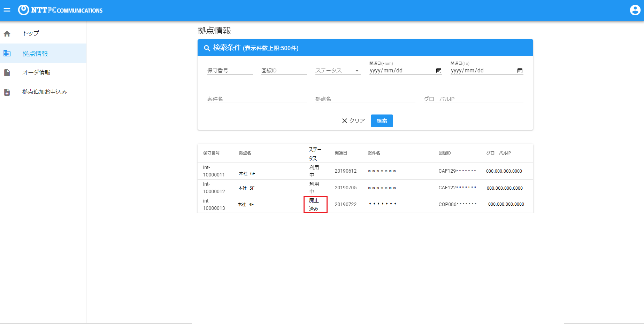Click opening date 20190612
Viewport: 644px width, 324px height.
point(346,171)
